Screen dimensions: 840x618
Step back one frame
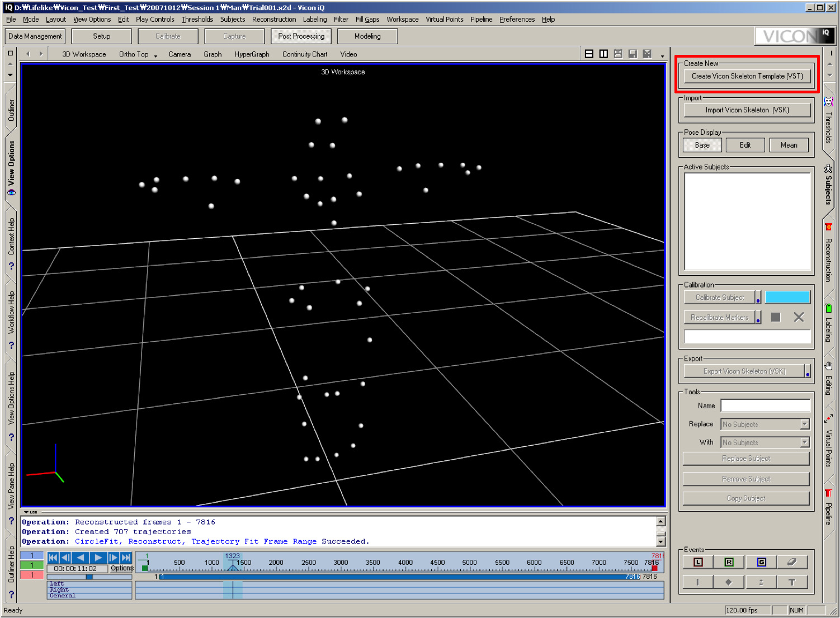pyautogui.click(x=65, y=558)
